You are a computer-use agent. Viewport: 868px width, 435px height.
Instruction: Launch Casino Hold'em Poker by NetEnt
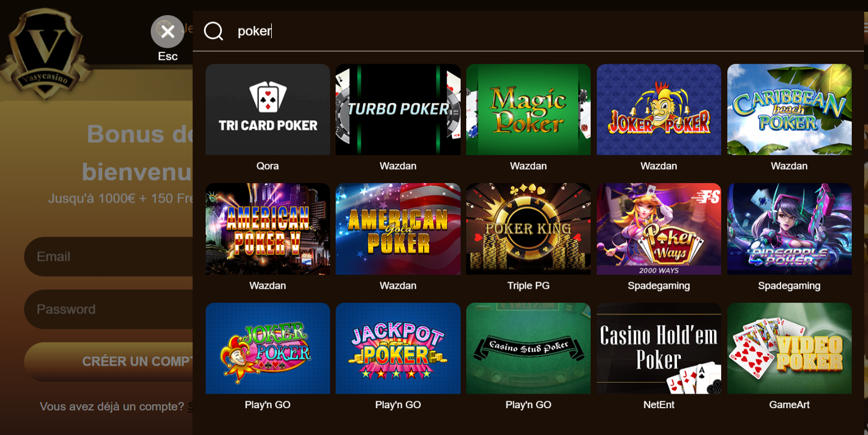coord(659,348)
